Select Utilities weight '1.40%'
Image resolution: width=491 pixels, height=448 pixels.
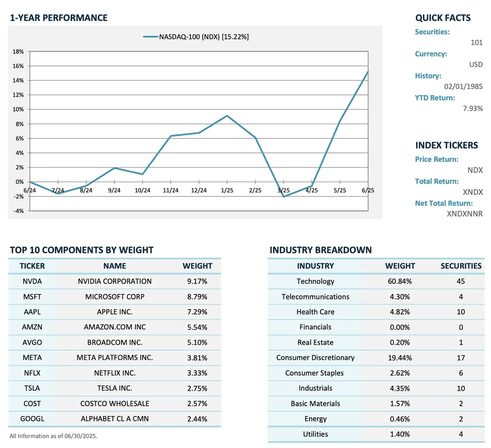tap(400, 434)
